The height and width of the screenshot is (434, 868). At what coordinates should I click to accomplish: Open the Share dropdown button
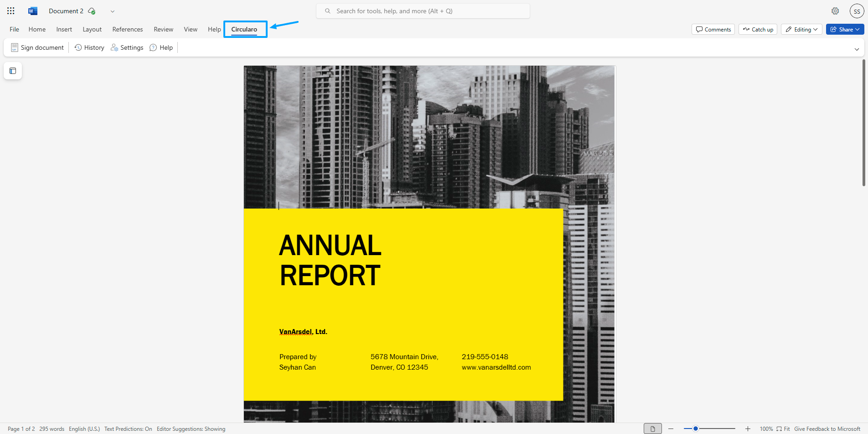845,29
